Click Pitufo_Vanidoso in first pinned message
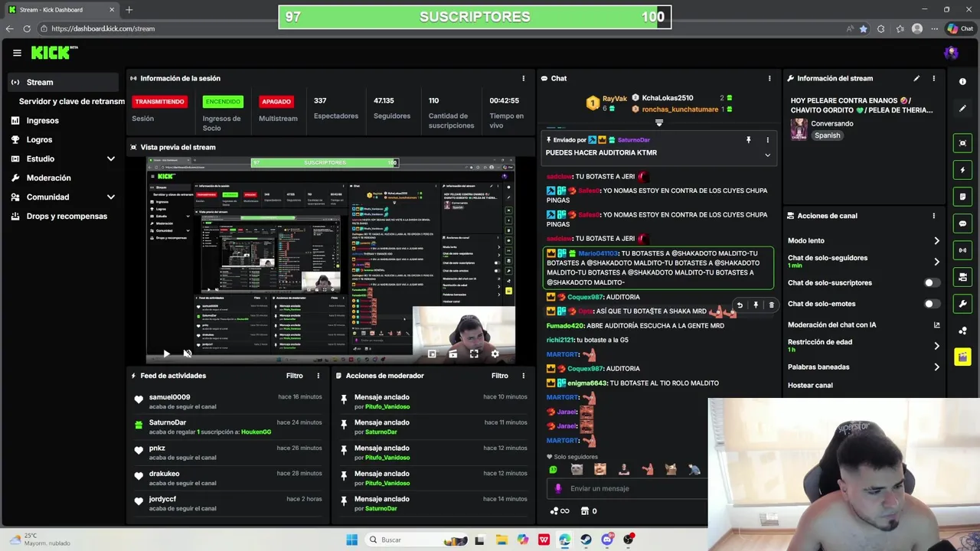980x551 pixels. (387, 406)
